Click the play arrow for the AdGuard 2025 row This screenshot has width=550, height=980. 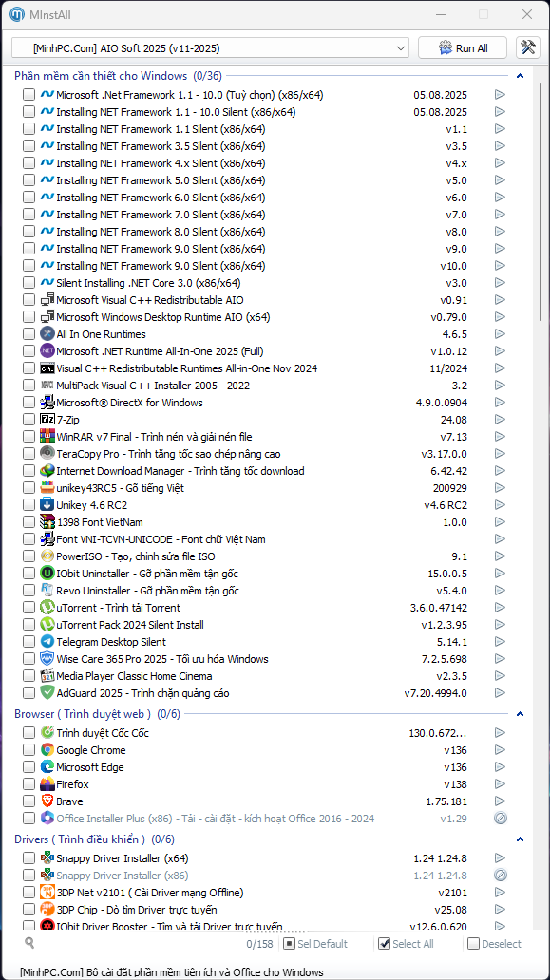500,692
